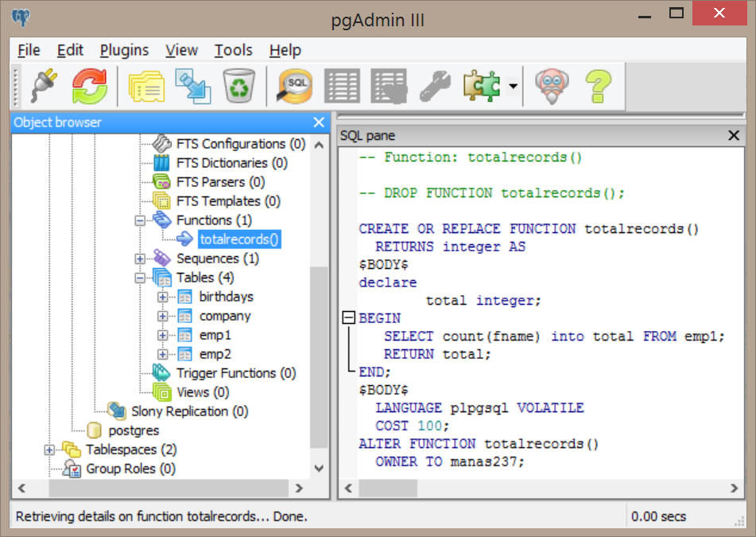
Task: Show the guru hints icon
Action: pyautogui.click(x=551, y=85)
